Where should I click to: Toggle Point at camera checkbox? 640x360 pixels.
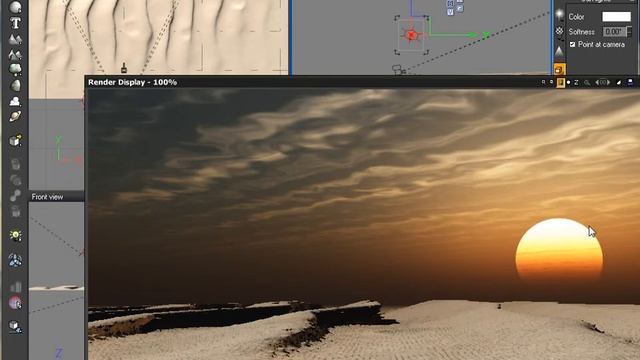tap(572, 44)
